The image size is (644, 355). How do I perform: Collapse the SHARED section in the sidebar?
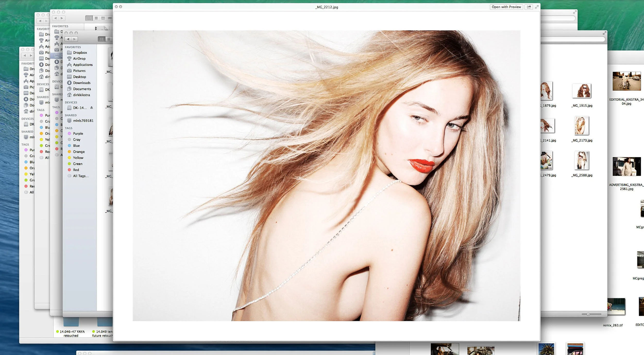click(70, 115)
